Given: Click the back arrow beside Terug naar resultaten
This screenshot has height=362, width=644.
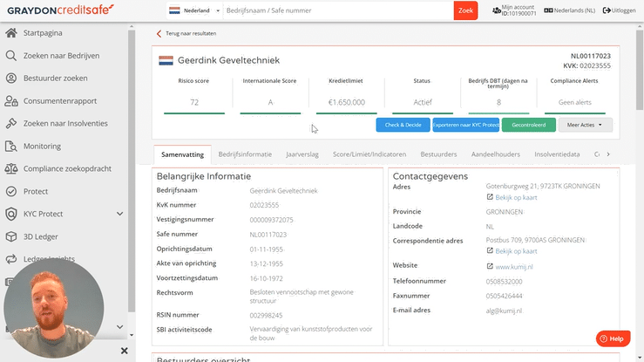Looking at the screenshot, I should click(x=159, y=34).
